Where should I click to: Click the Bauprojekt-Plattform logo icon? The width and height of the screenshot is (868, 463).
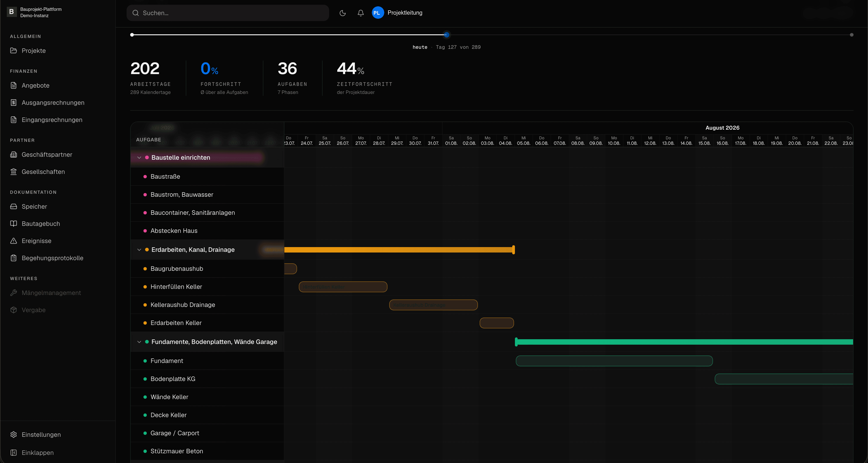12,12
